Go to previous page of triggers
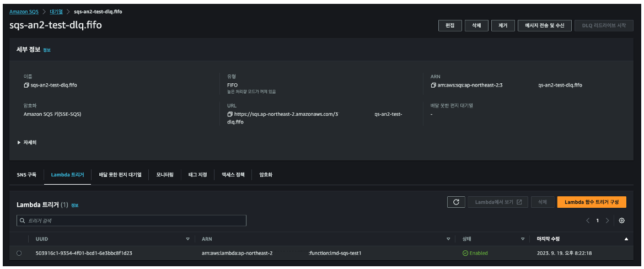Image resolution: width=644 pixels, height=269 pixels. [x=588, y=220]
